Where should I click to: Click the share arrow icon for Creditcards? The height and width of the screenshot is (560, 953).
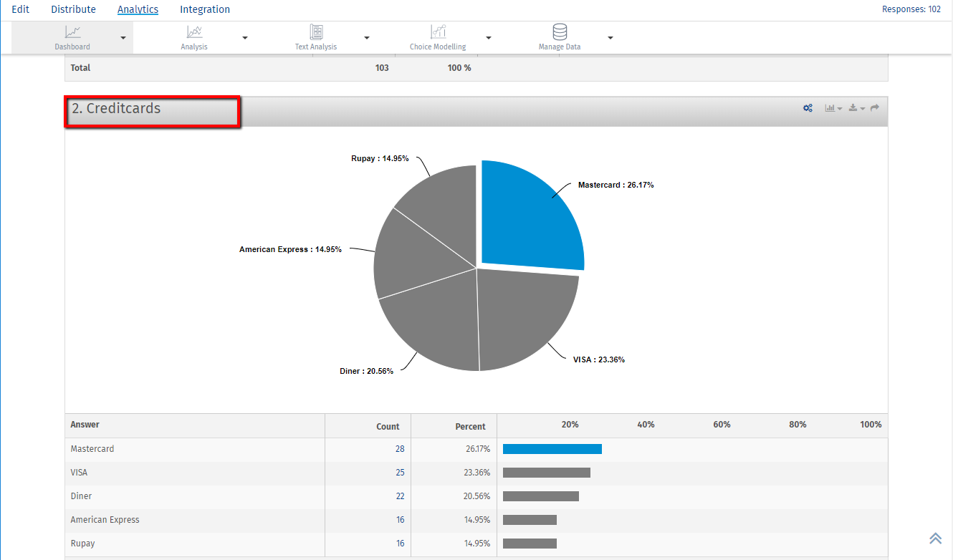click(875, 108)
